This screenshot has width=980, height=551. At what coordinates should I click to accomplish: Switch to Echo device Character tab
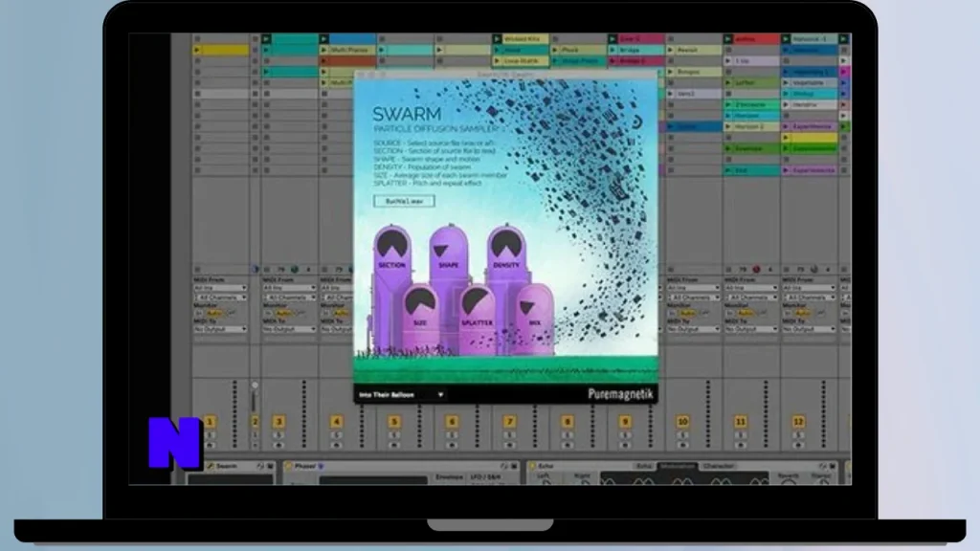(718, 466)
